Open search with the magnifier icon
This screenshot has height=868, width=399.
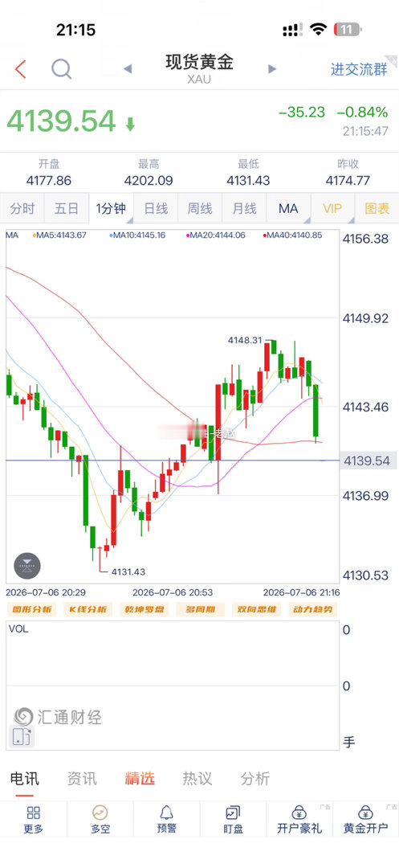click(61, 69)
